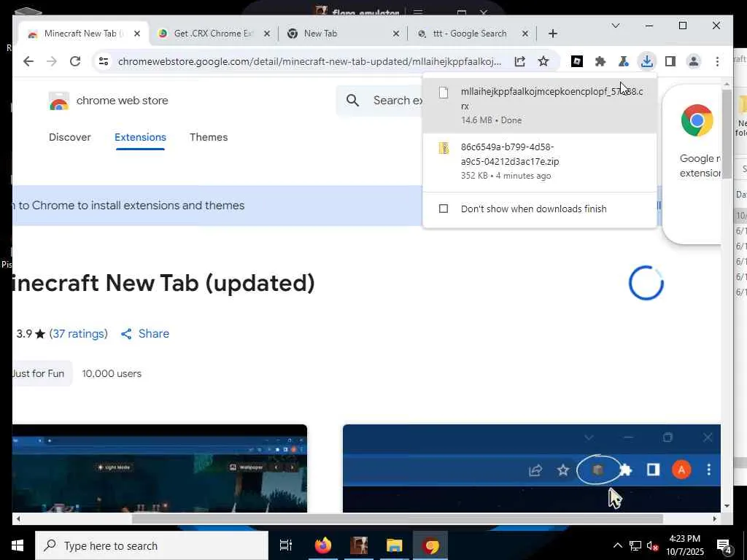Click the taskbar search box

pos(152,545)
